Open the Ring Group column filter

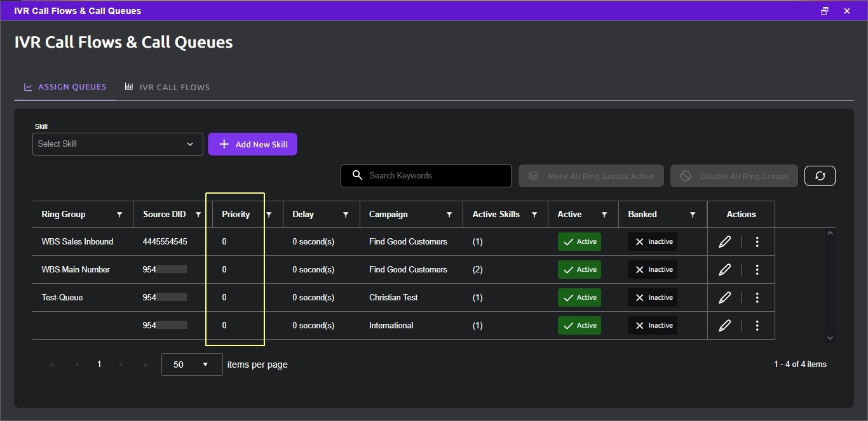119,215
